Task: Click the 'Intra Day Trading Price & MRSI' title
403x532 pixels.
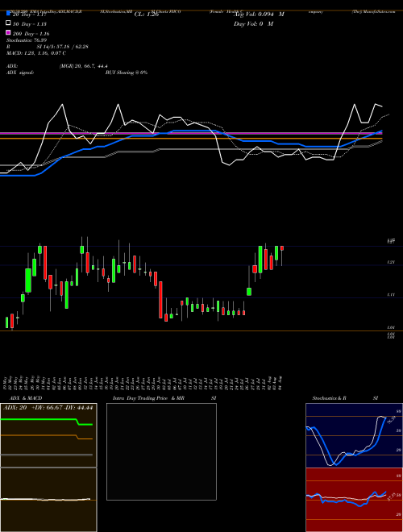Action: (164, 398)
